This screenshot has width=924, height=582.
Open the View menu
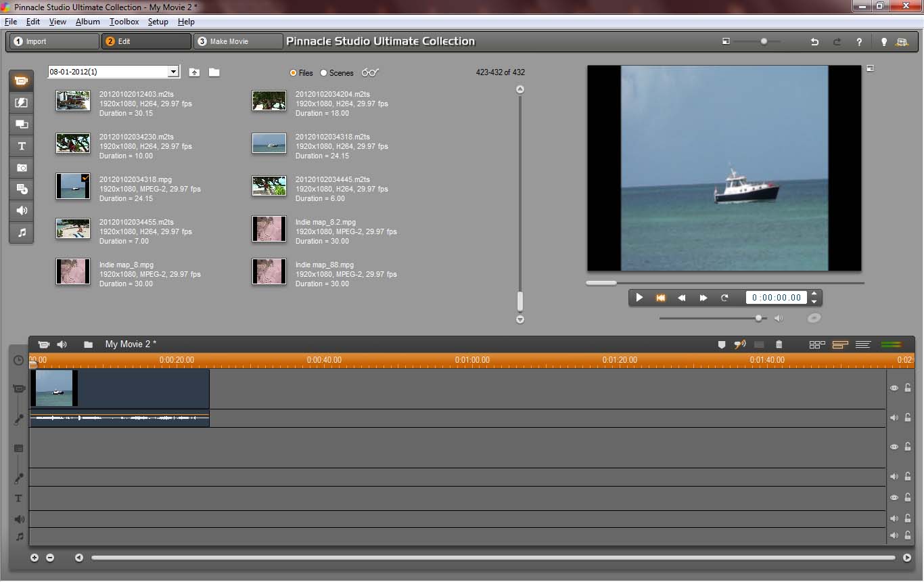tap(57, 22)
